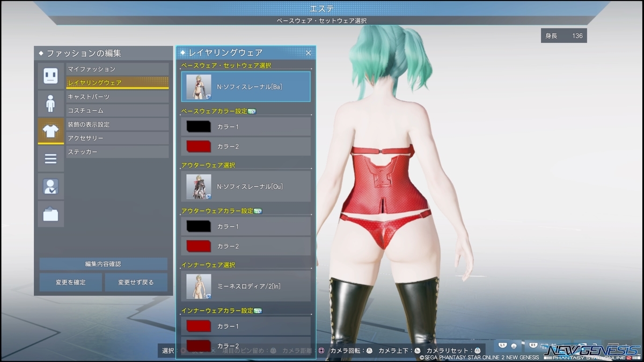Select the face category icon in sidebar

50,76
